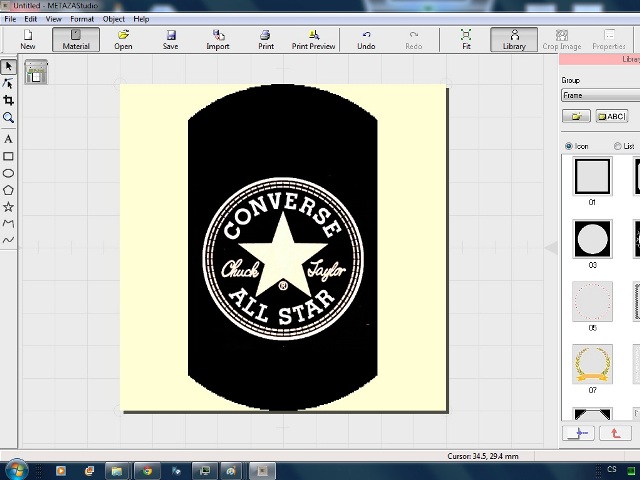
Task: Click the Converse logo image on canvas
Action: [283, 247]
